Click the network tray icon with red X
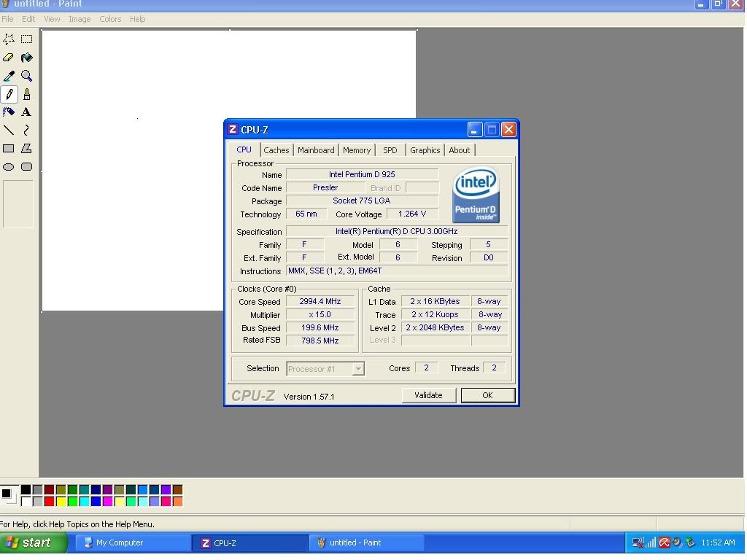This screenshot has height=560, width=747. [638, 542]
